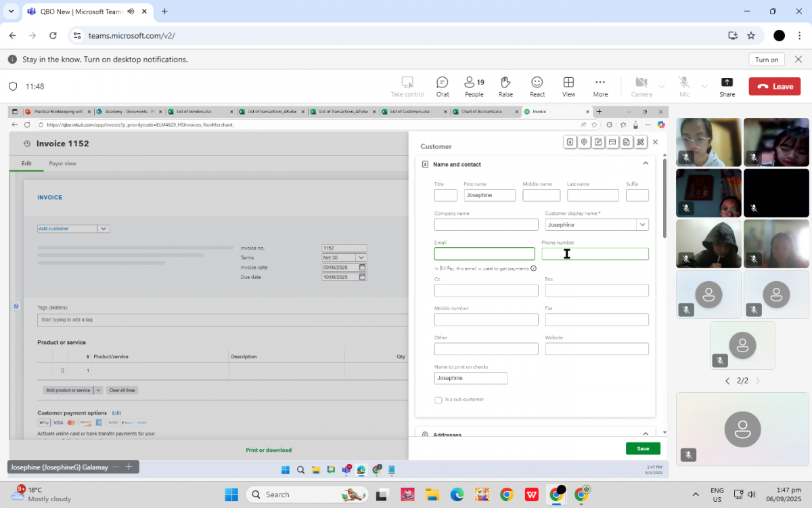Open the Teams Chat panel

click(442, 87)
